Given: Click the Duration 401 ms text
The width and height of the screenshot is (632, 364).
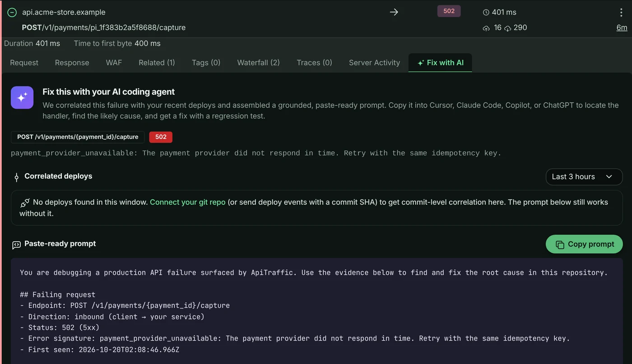Looking at the screenshot, I should [x=32, y=43].
